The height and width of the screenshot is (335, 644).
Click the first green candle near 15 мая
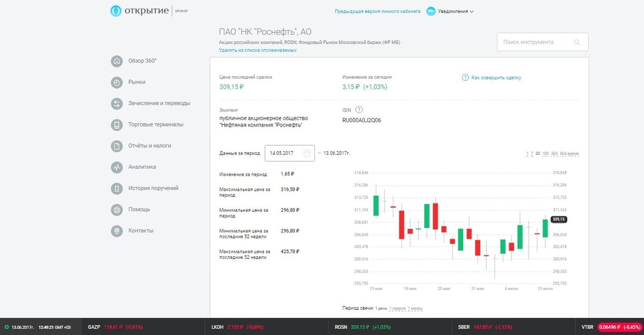[x=376, y=206]
